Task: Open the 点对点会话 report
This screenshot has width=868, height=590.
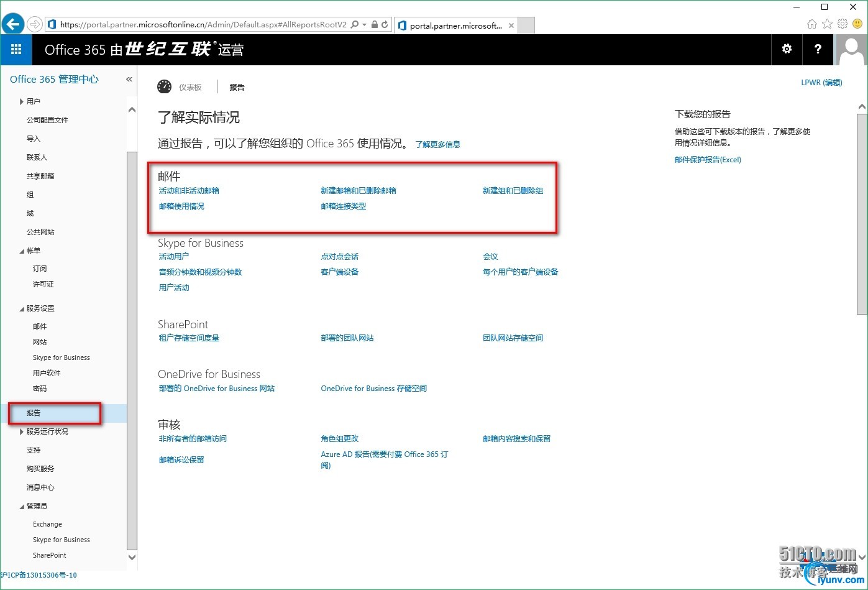Action: [x=340, y=257]
